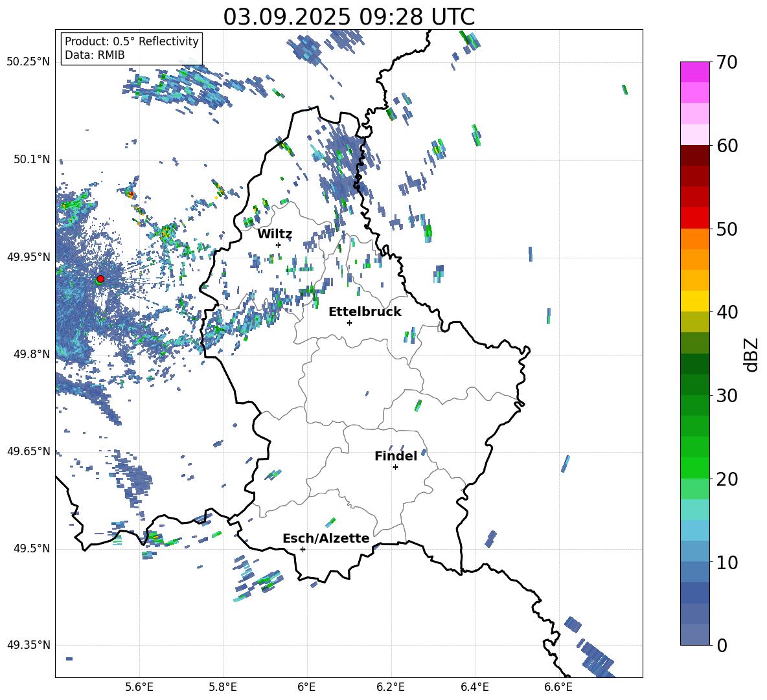
Task: Click 'Product: 0.5° Reflectivity' text
Action: coord(132,41)
